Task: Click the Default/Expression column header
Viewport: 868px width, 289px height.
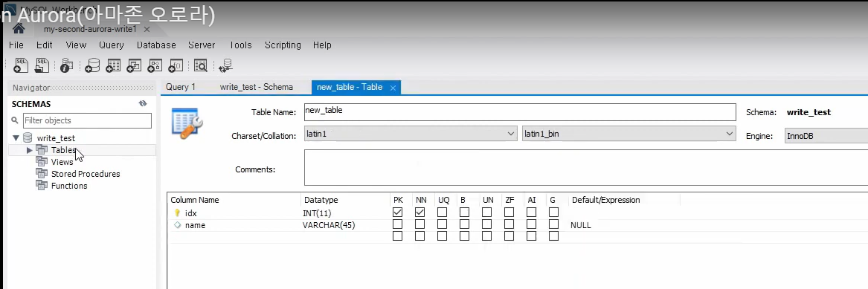Action: pos(605,200)
